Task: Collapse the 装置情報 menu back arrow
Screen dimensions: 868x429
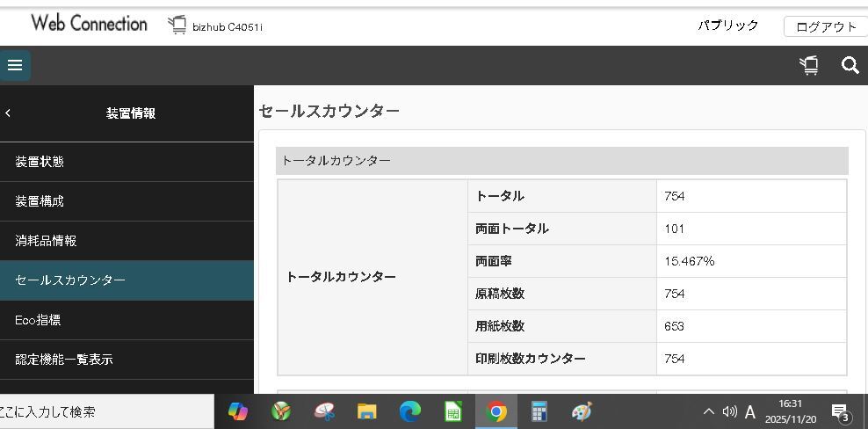Action: (8, 113)
